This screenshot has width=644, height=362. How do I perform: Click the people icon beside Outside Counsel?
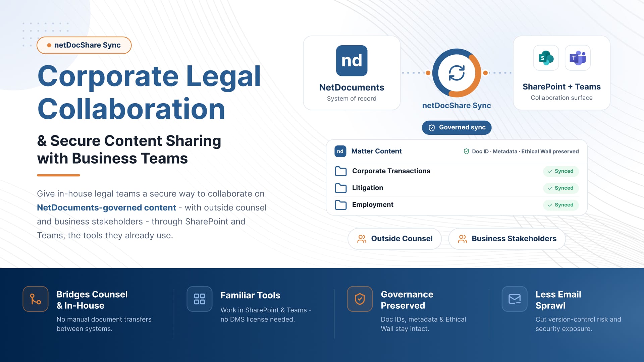click(362, 239)
